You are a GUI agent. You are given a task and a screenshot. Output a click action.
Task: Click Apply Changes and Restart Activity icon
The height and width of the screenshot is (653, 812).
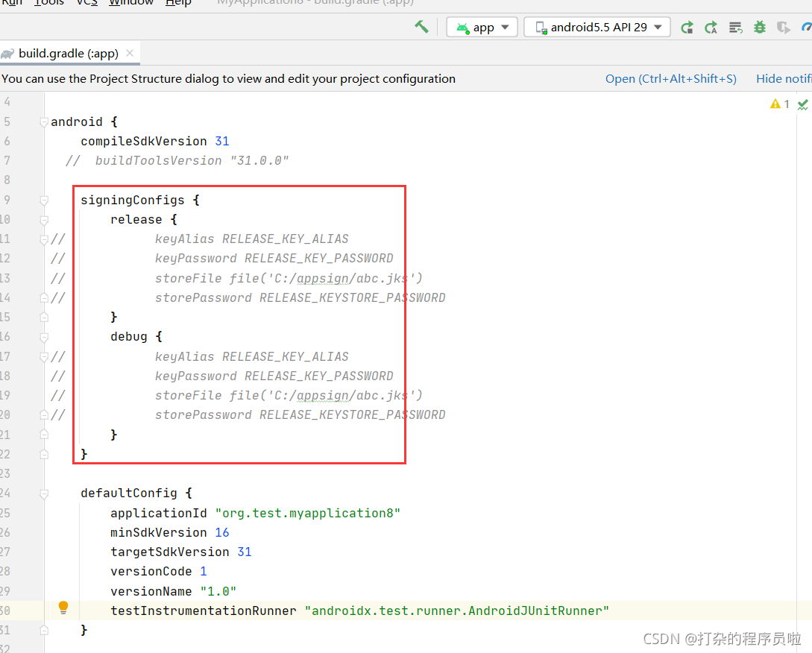[x=711, y=28]
